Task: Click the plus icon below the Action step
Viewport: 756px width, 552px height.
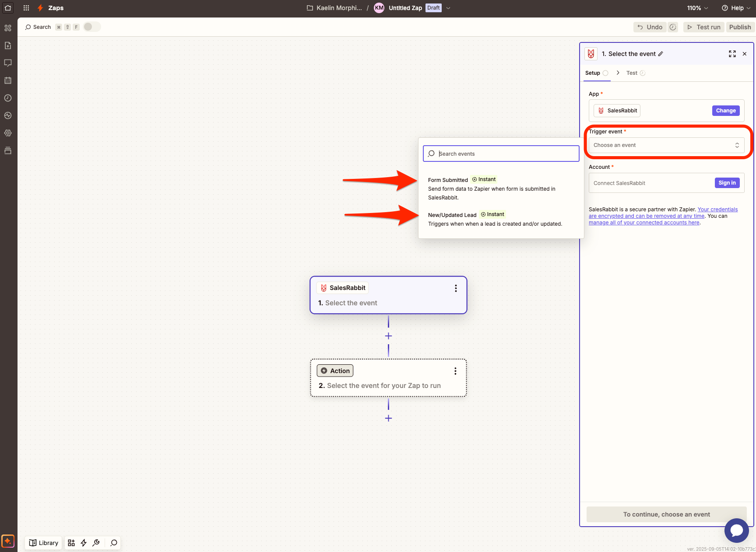Action: 388,418
